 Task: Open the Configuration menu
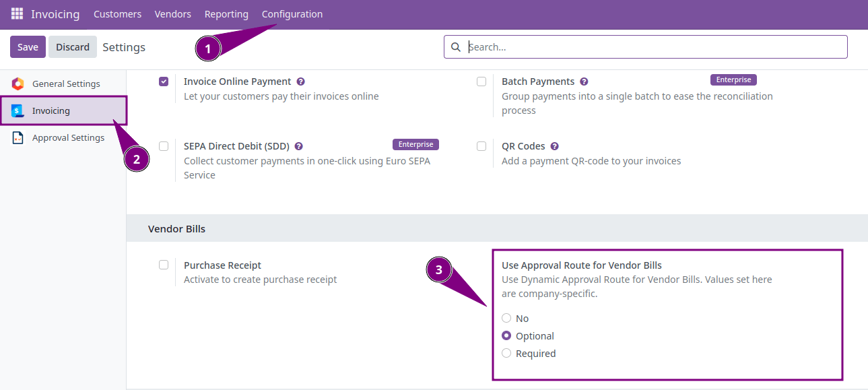pos(292,13)
